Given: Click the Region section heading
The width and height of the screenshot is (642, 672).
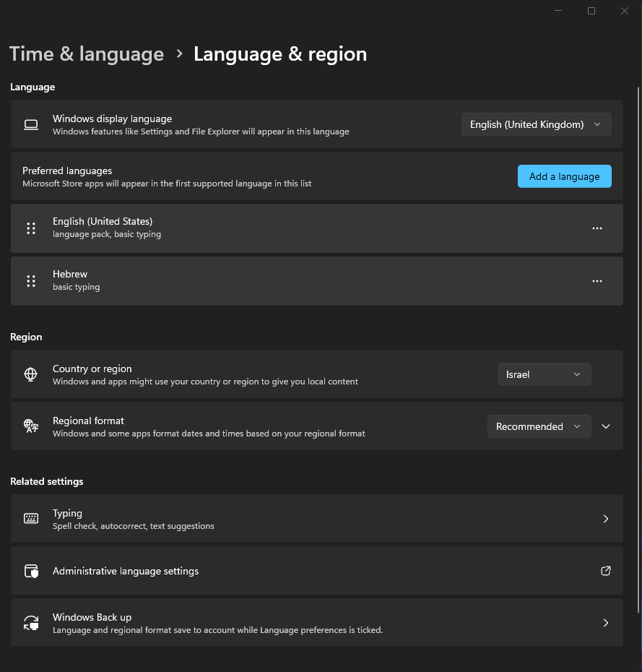Looking at the screenshot, I should point(26,337).
